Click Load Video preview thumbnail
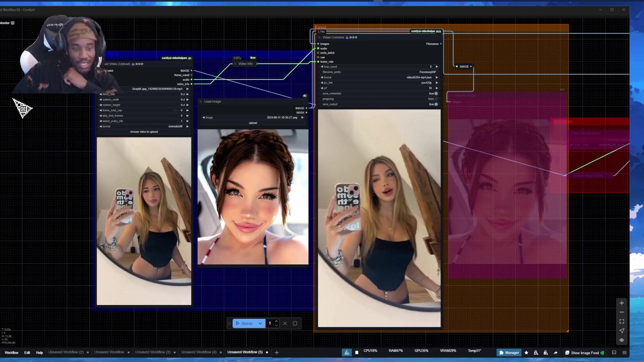Screen dimensions: 644x362 144,221
